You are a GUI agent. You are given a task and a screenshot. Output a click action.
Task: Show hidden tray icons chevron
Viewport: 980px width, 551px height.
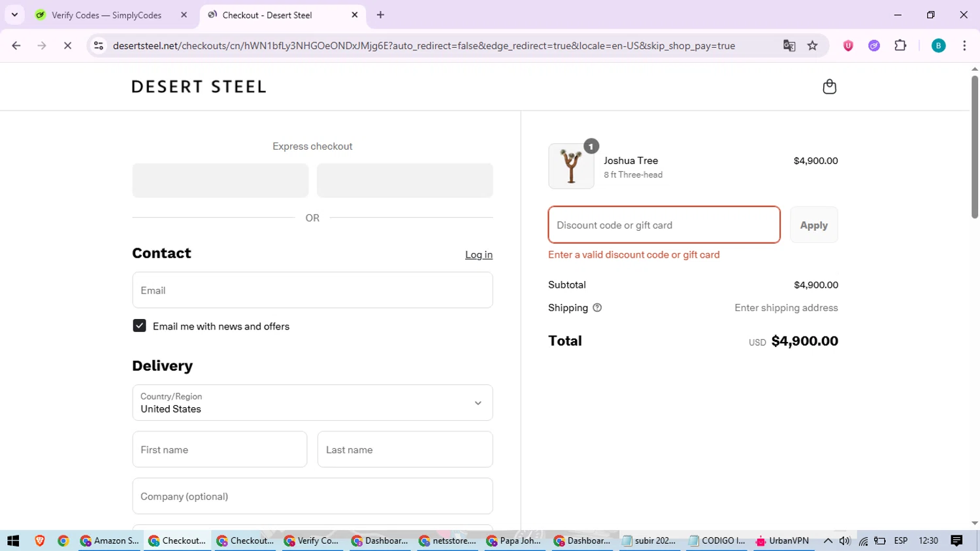(x=828, y=541)
